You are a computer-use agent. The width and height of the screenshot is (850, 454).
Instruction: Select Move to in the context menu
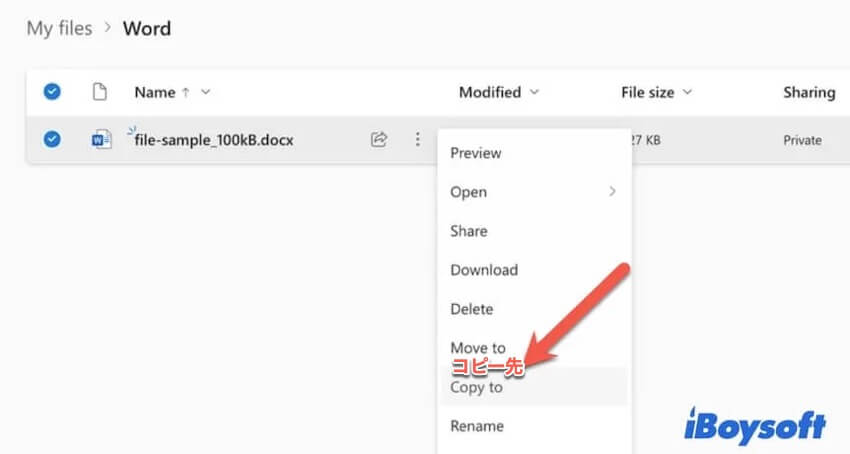(x=478, y=347)
